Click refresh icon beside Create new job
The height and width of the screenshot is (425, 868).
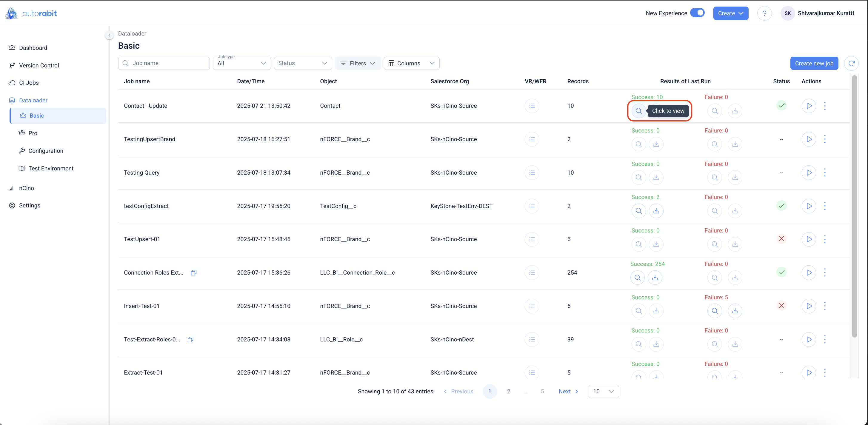point(851,63)
